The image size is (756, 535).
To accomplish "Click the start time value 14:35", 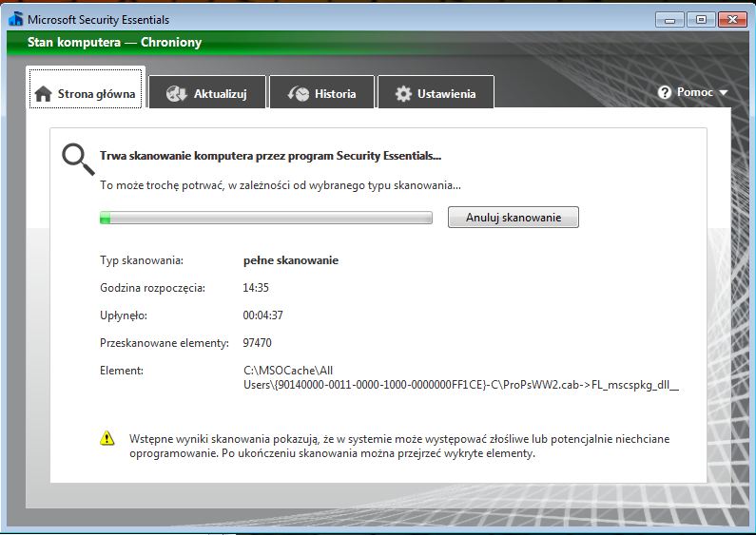I will click(x=256, y=288).
